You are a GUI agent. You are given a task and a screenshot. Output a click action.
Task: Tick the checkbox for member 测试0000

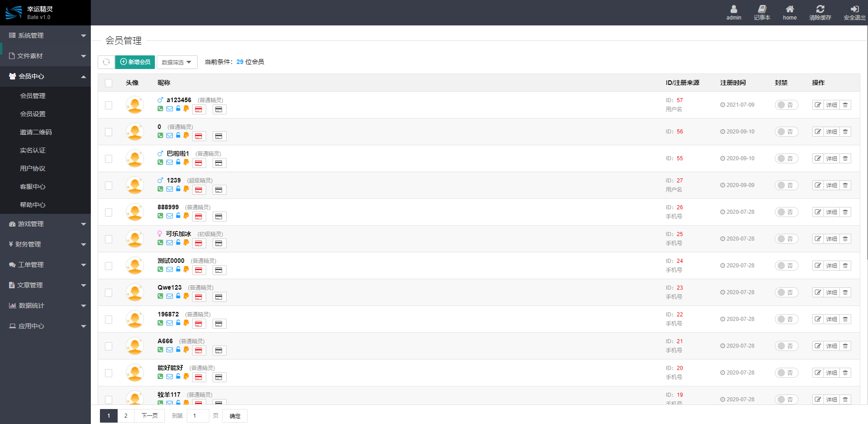pos(109,266)
